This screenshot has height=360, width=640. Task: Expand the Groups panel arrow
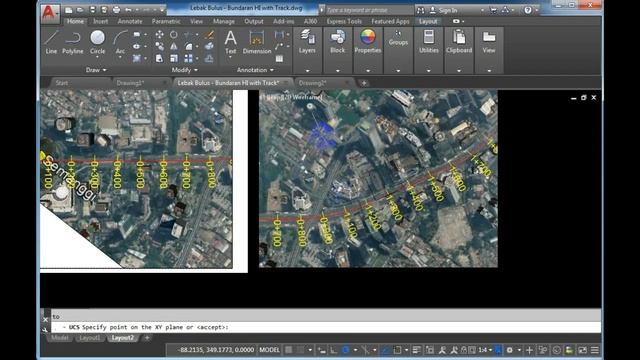click(398, 71)
